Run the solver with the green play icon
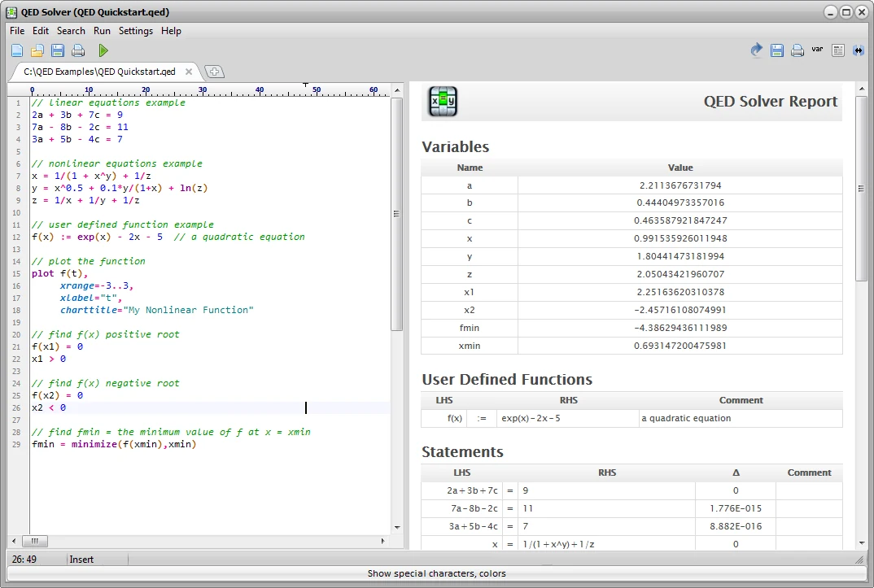 pyautogui.click(x=103, y=50)
